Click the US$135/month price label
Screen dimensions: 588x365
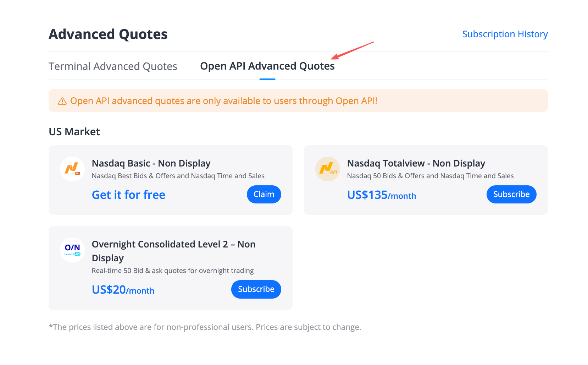tap(382, 195)
